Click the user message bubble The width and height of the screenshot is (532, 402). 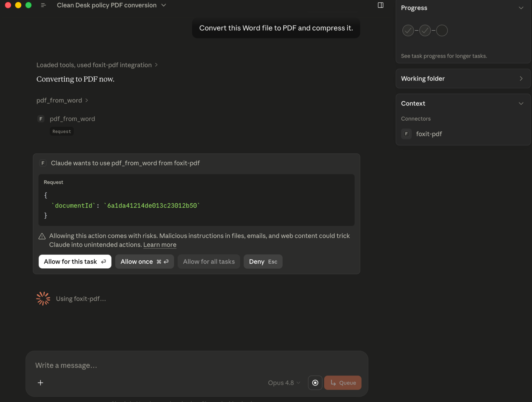pos(276,28)
